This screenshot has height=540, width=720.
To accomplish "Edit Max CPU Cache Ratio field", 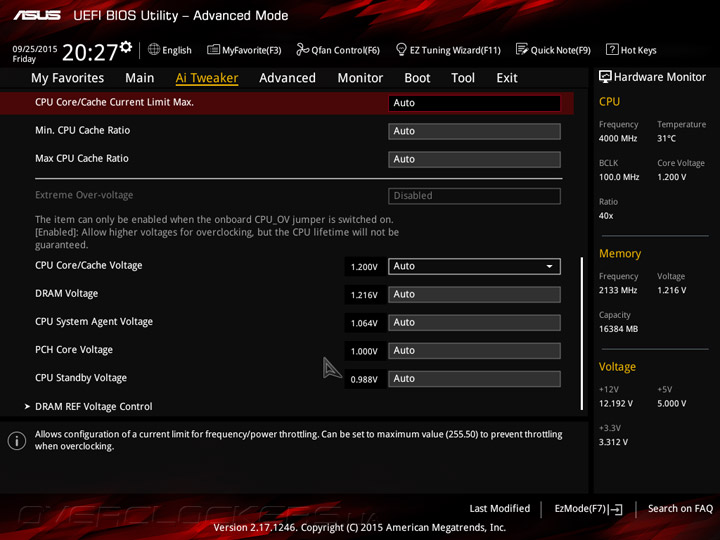I will point(474,159).
